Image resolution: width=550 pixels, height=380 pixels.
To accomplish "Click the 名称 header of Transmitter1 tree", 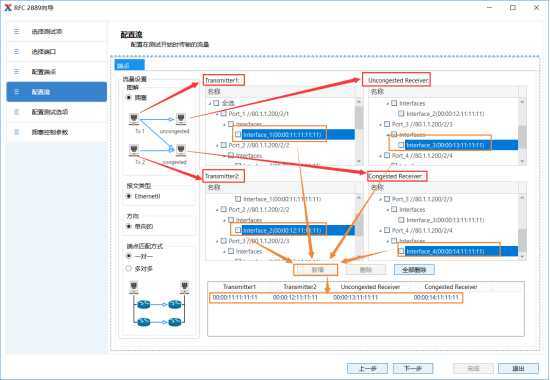I will click(214, 92).
